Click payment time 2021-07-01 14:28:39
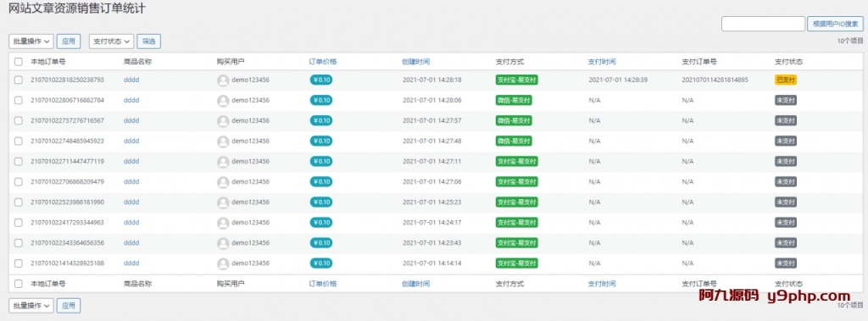868x321 pixels. coord(618,80)
